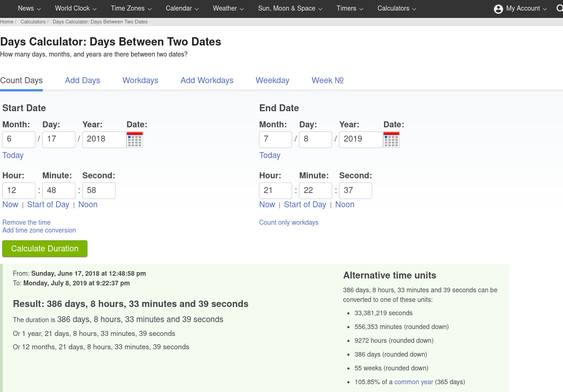563x392 pixels.
Task: Focus the End Date Day field
Action: tap(316, 140)
